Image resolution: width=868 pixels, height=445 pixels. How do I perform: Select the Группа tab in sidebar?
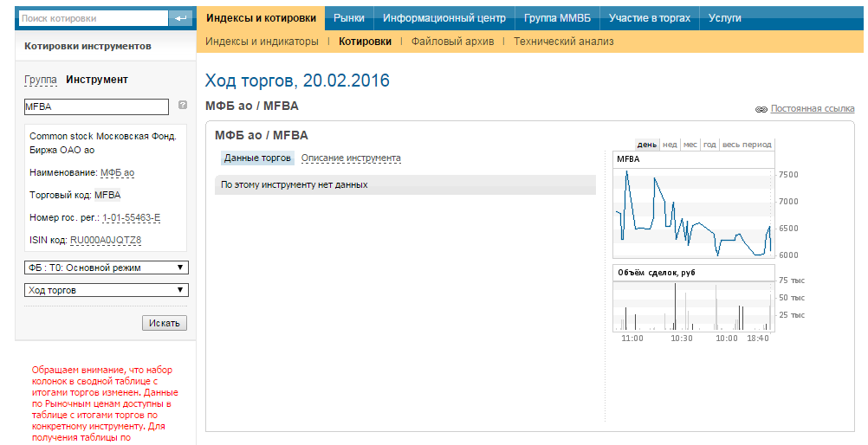point(41,80)
